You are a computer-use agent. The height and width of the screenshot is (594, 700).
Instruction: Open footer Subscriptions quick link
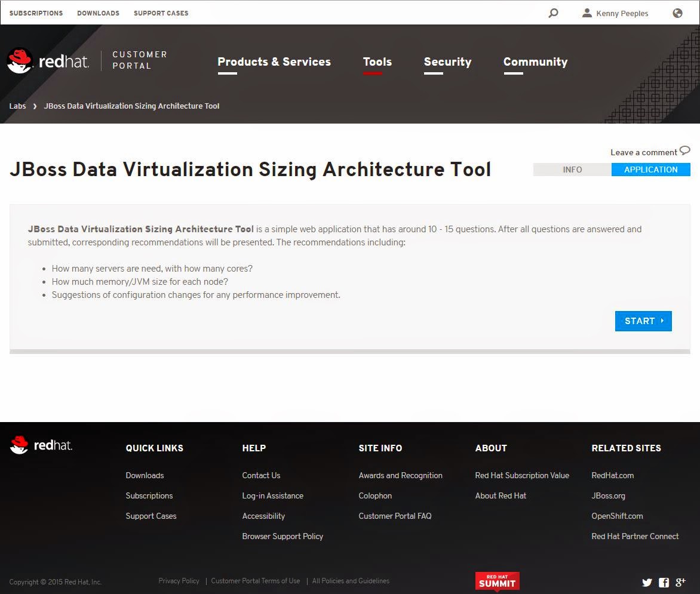tap(149, 495)
